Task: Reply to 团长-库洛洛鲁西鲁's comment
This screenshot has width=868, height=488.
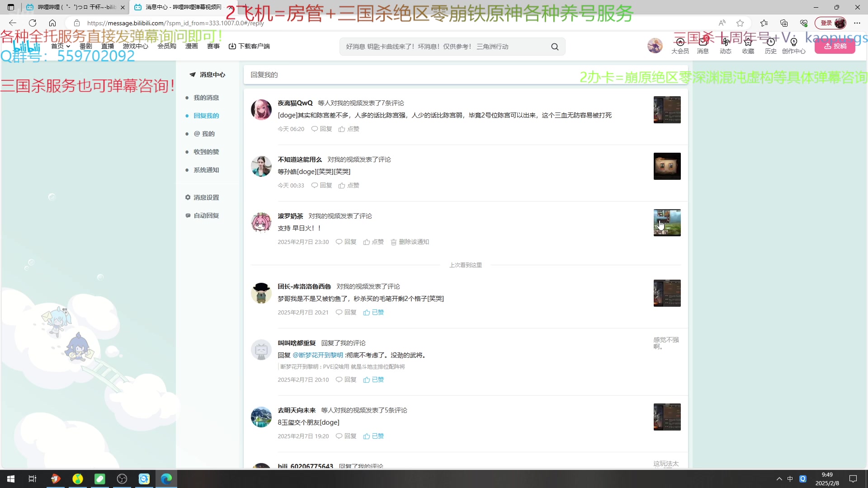Action: click(346, 313)
